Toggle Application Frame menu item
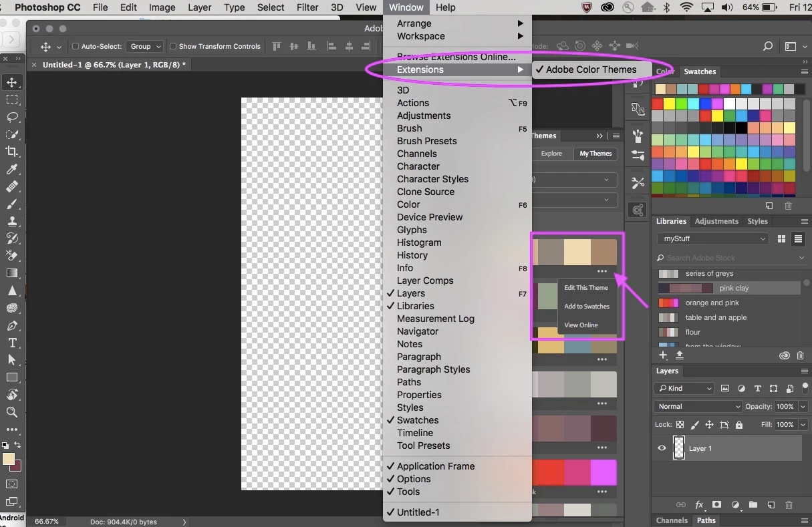This screenshot has height=527, width=812. point(457,466)
